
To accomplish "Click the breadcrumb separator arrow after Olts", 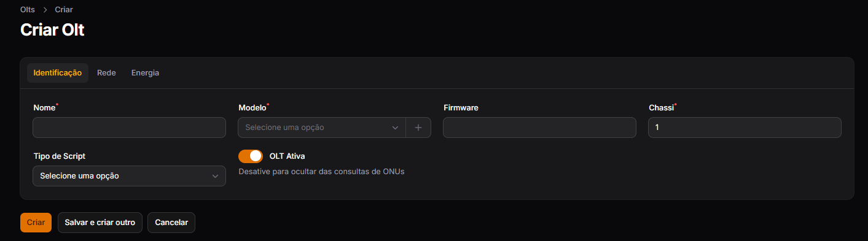I will pyautogui.click(x=45, y=10).
